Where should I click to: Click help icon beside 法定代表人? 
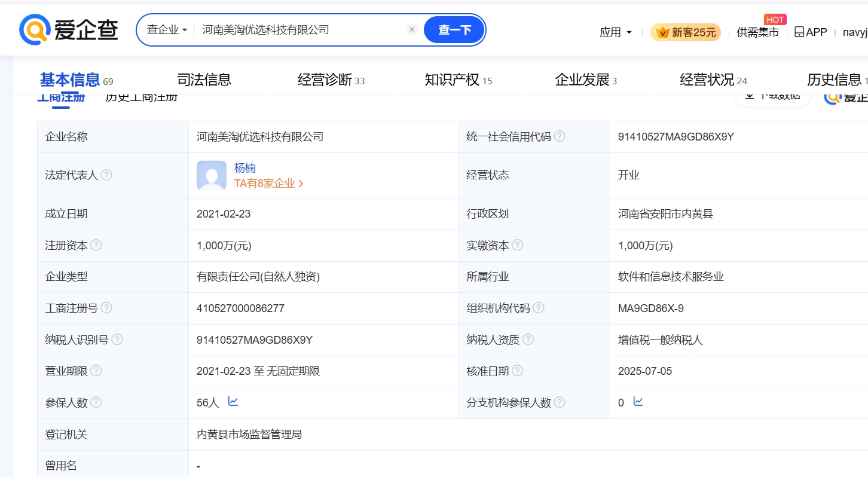coord(106,175)
